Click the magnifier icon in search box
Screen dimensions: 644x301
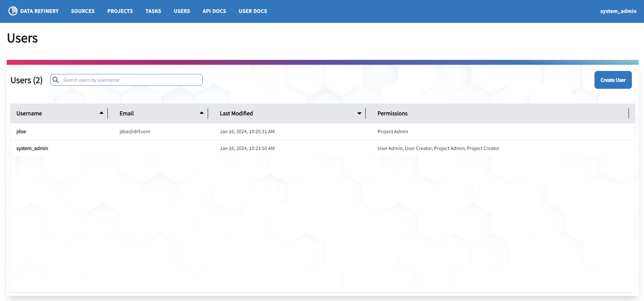coord(56,80)
